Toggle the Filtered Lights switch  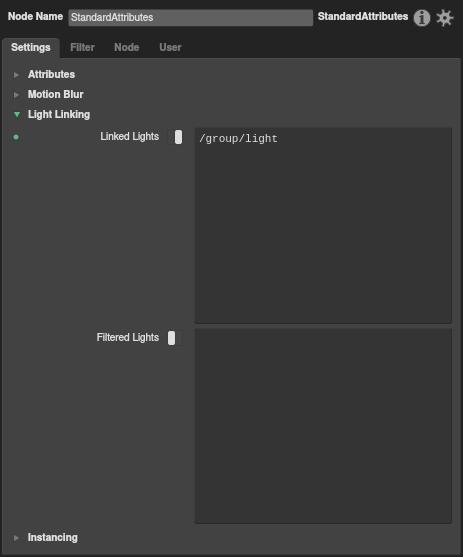pos(175,338)
